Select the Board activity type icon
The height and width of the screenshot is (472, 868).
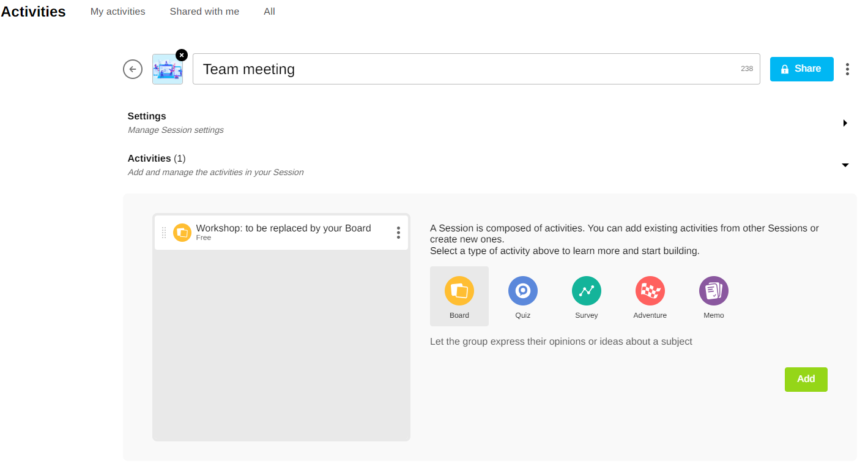click(459, 291)
